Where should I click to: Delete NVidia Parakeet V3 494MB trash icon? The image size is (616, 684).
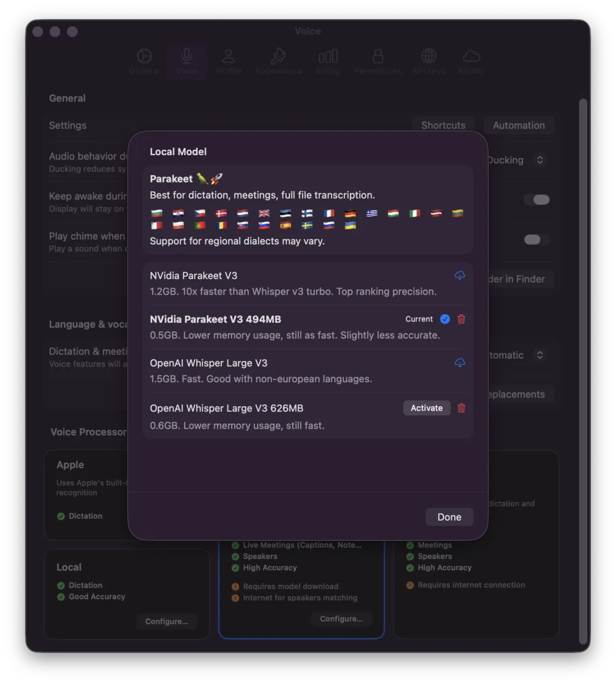(x=461, y=319)
